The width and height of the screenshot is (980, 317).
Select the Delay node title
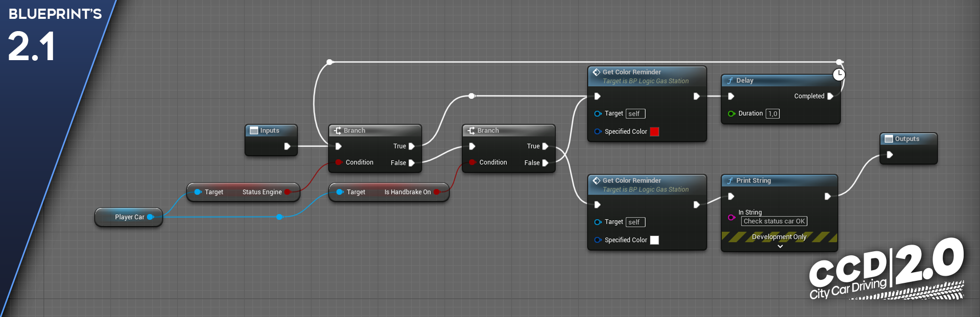click(745, 81)
